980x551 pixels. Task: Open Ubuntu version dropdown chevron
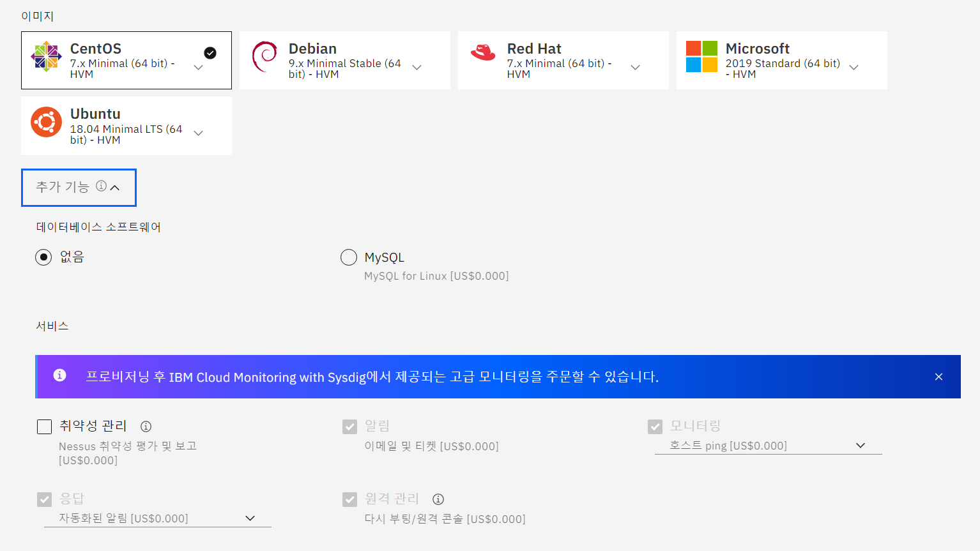[x=199, y=133]
